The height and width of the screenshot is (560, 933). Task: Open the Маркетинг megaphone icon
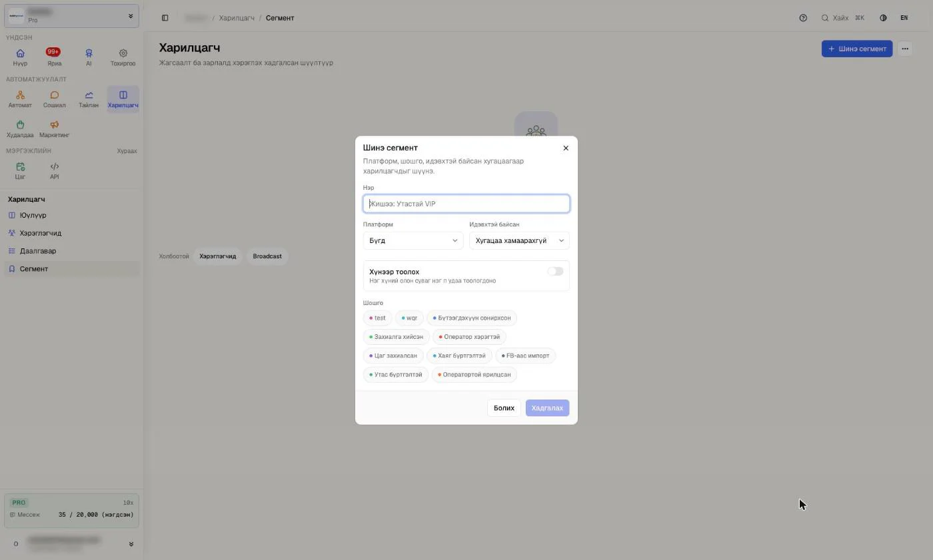(54, 129)
